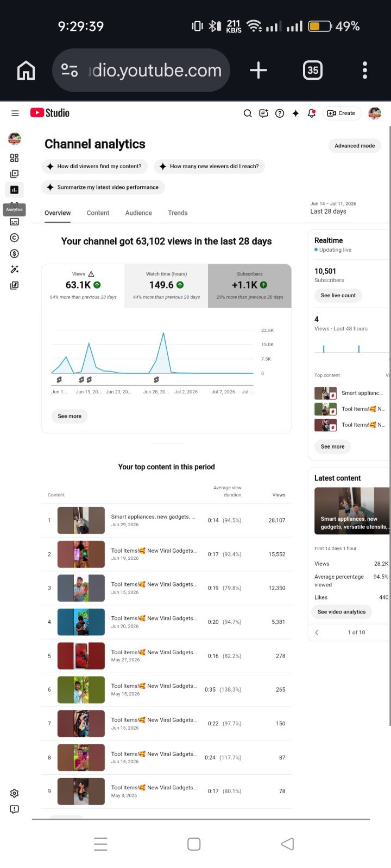
Task: Click the warning icon next to Views
Action: click(91, 274)
